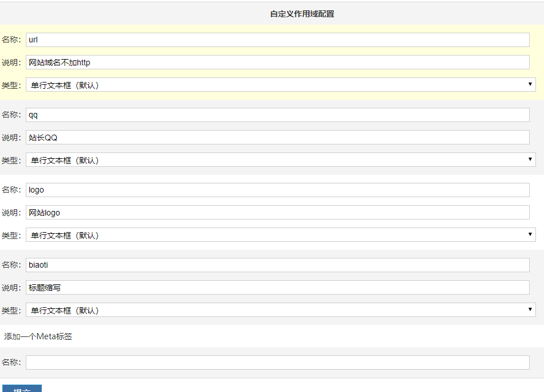
Task: Click the 名称 input containing biaoti
Action: (229, 265)
